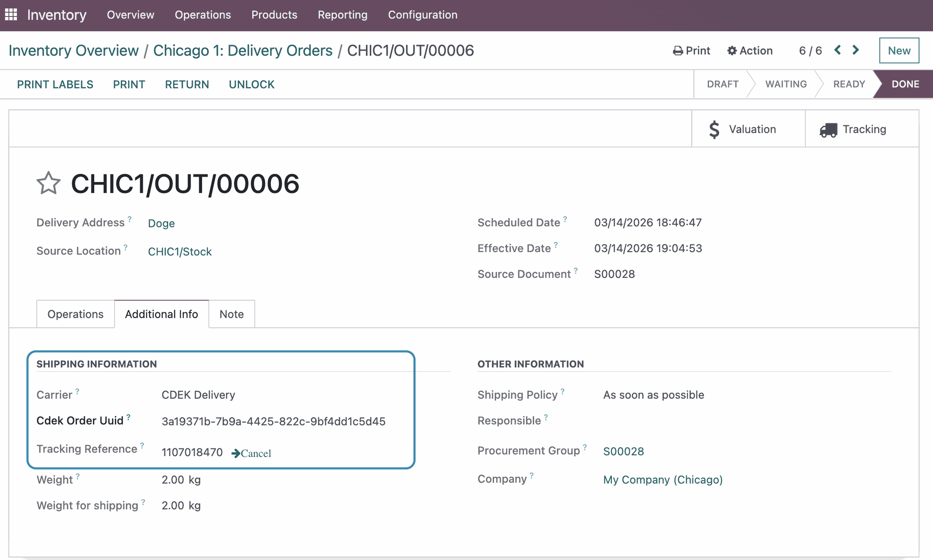Open the Doge delivery address link
This screenshot has height=560, width=933.
point(161,223)
